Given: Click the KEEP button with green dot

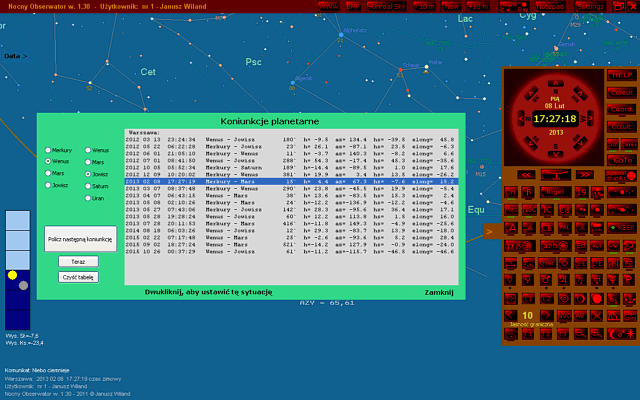Looking at the screenshot, I should point(622,227).
